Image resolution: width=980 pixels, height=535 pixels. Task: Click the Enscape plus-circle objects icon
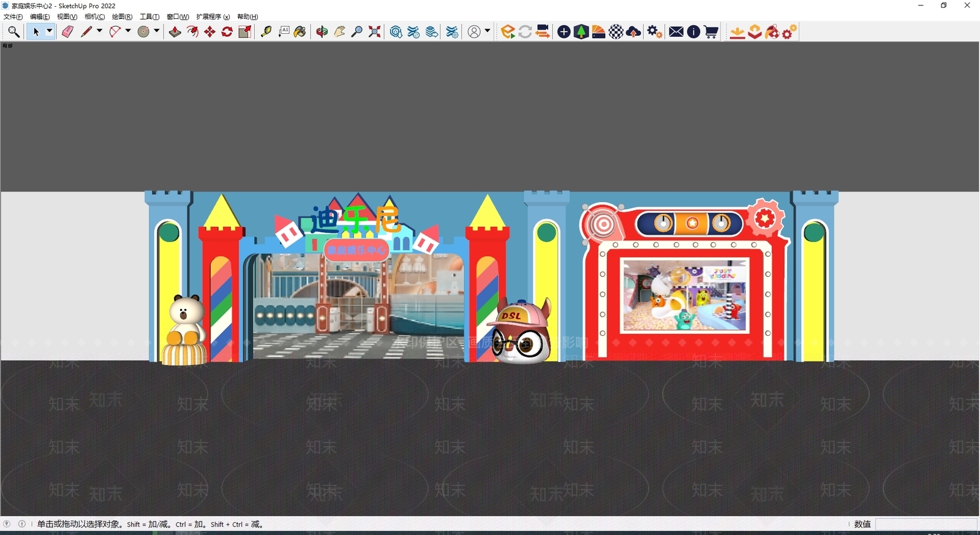(564, 32)
